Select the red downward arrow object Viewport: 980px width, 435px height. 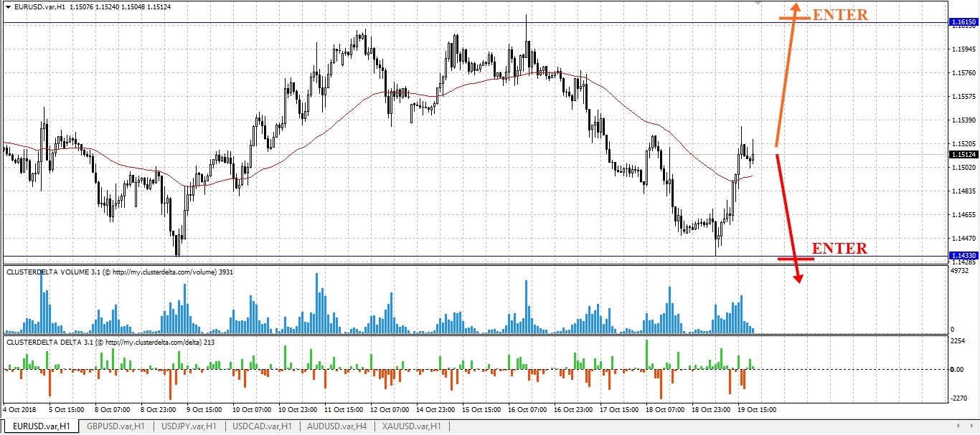click(x=788, y=215)
